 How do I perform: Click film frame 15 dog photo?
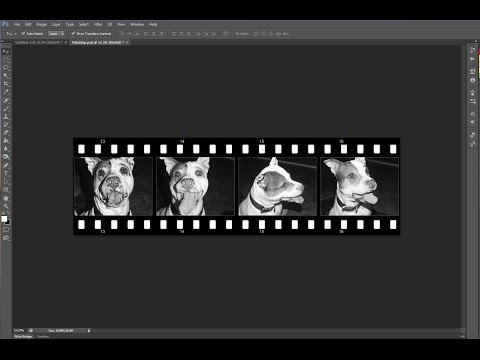click(277, 186)
